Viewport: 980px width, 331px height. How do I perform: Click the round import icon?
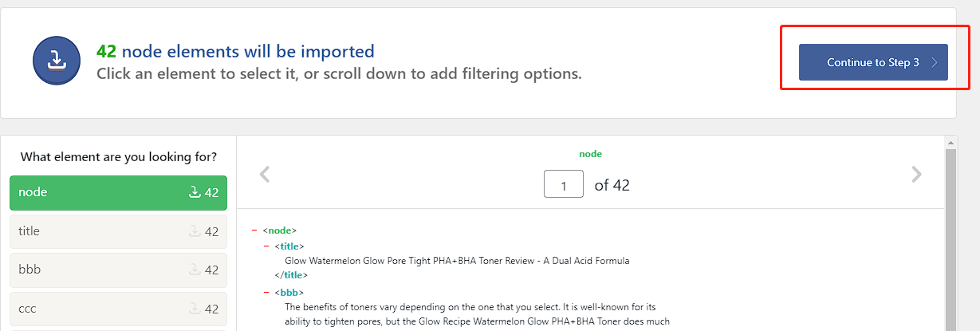(x=57, y=61)
